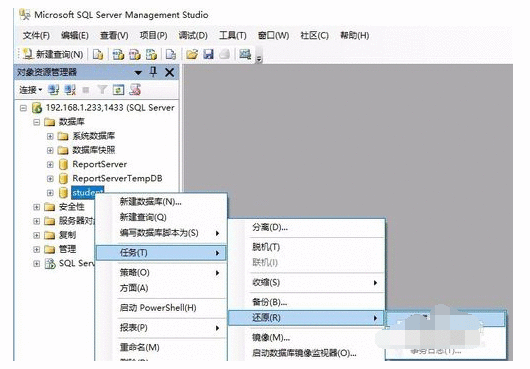Open the 连接 (Connect) dropdown
The image size is (530, 369).
[x=30, y=90]
